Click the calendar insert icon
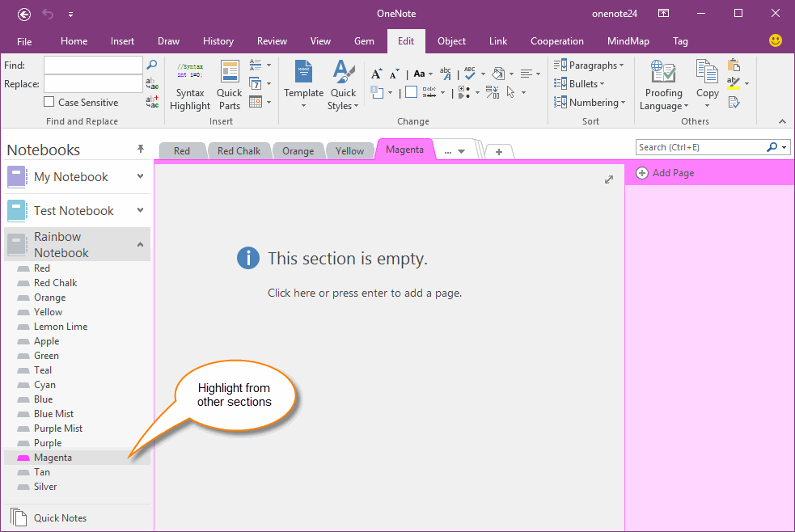The height and width of the screenshot is (532, 795). pyautogui.click(x=256, y=102)
